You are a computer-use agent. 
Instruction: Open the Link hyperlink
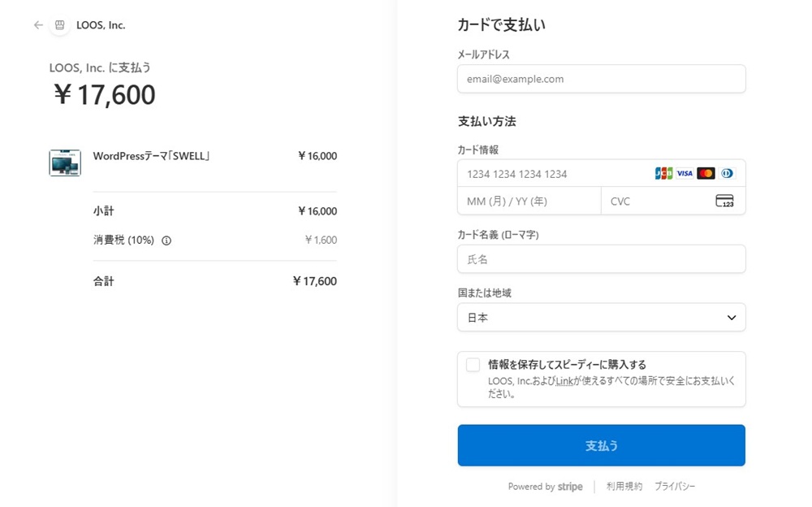pos(564,380)
